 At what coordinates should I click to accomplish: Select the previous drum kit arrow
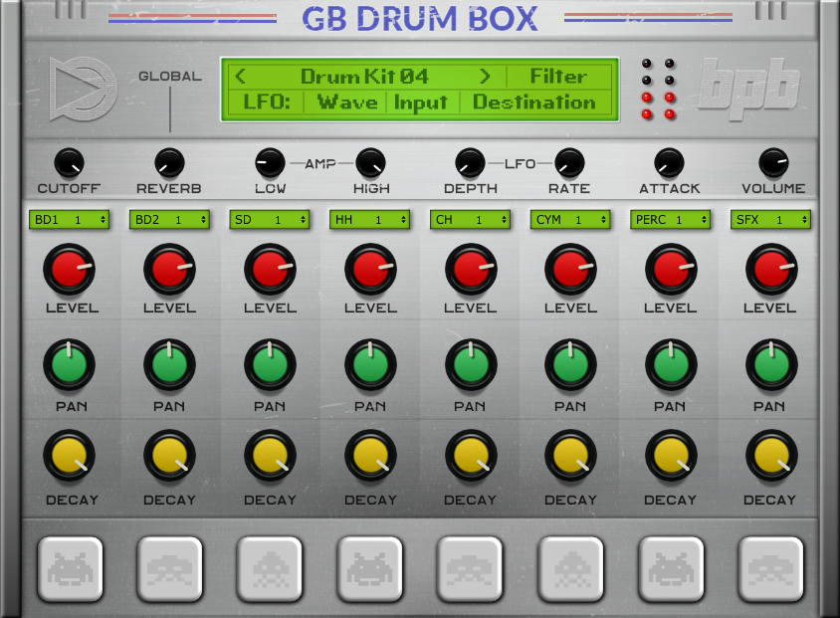click(x=241, y=77)
